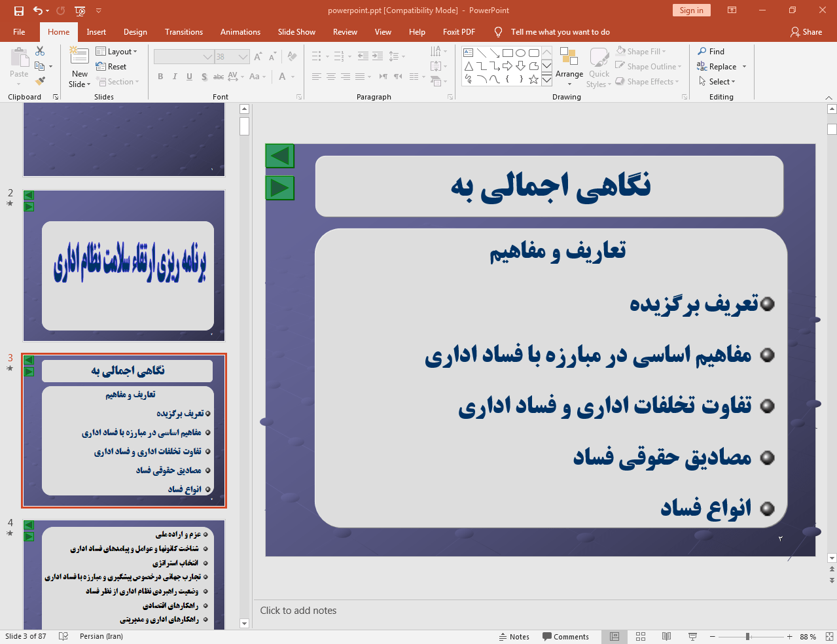
Task: Open the File menu
Action: pyautogui.click(x=19, y=32)
